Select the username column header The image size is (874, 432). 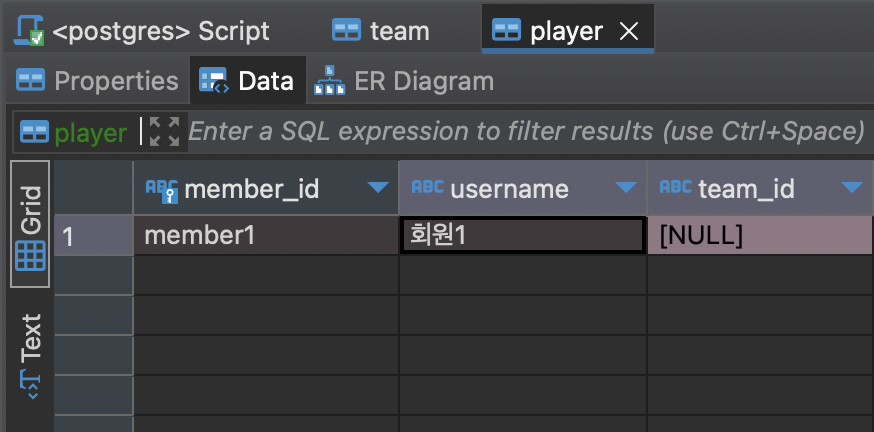coord(523,188)
